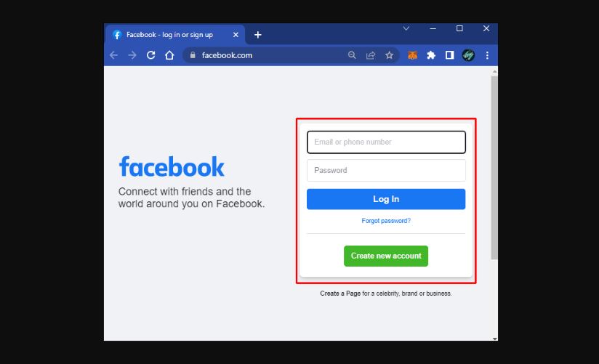Close the Facebook tab
The height and width of the screenshot is (364, 599).
(x=236, y=35)
